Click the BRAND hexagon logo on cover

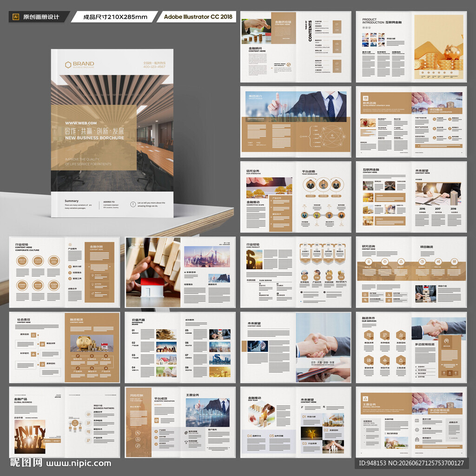(68, 65)
